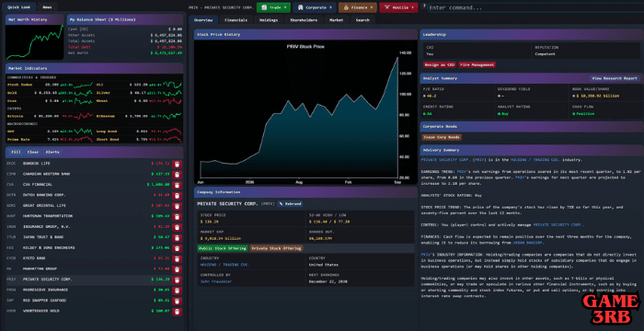The height and width of the screenshot is (331, 644).
Task: Open the News tab
Action: coord(47,7)
